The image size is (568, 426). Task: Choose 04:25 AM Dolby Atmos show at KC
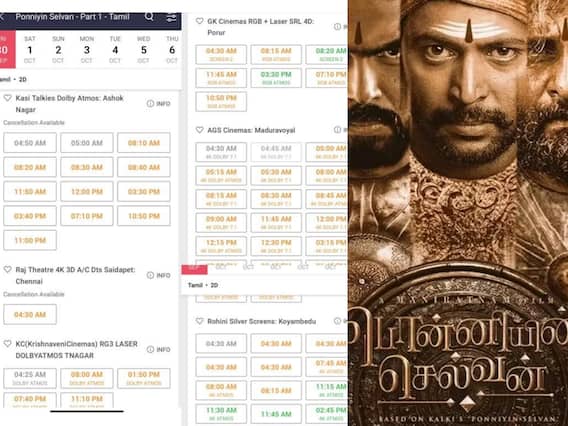[30, 378]
